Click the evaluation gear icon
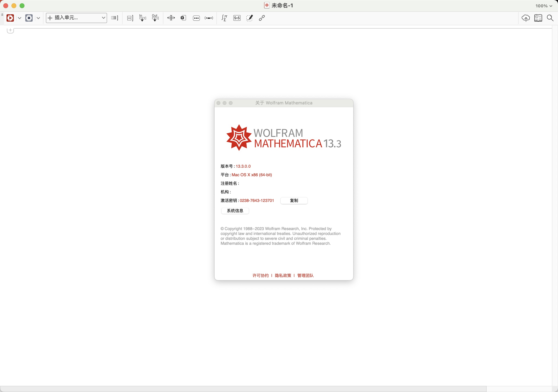Viewport: 558px width, 392px height. tap(29, 18)
